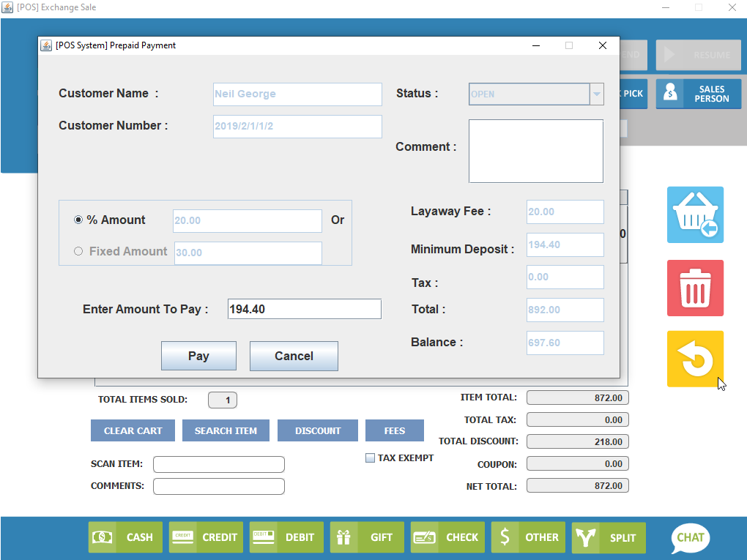Click inside the Comment text area

[536, 151]
